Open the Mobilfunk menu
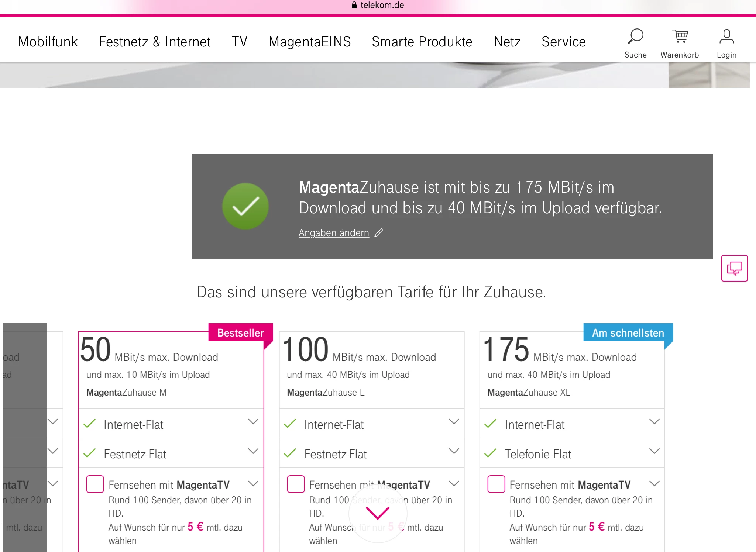This screenshot has width=756, height=552. click(48, 42)
